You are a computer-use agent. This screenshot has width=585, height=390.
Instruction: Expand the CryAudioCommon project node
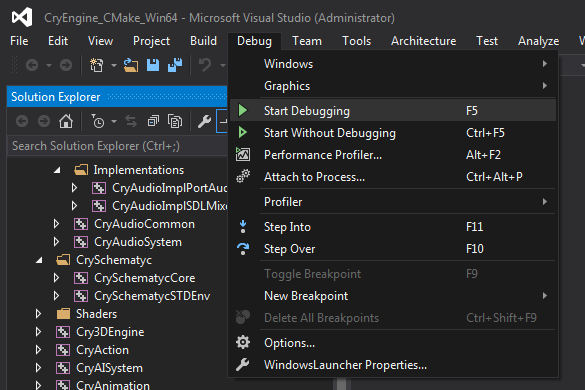56,224
